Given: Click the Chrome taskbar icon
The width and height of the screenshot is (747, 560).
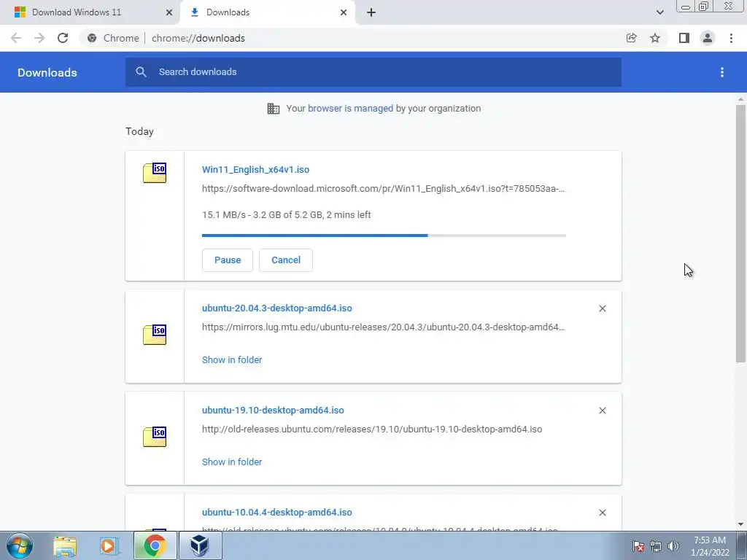Looking at the screenshot, I should point(155,545).
